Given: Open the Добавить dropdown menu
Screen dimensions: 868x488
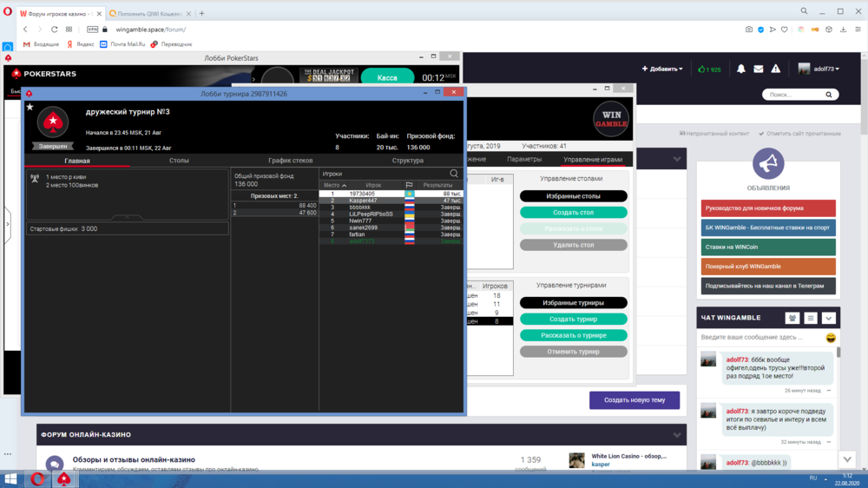Looking at the screenshot, I should [x=662, y=69].
